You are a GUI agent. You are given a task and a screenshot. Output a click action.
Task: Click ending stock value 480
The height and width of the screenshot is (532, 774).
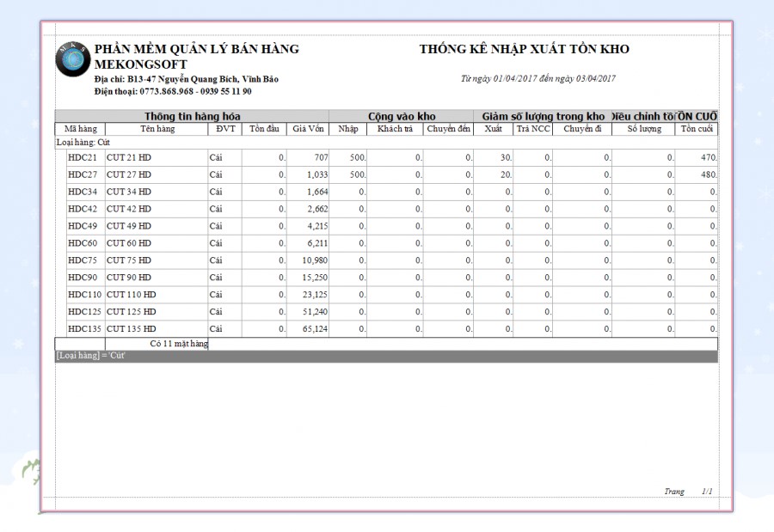[709, 174]
